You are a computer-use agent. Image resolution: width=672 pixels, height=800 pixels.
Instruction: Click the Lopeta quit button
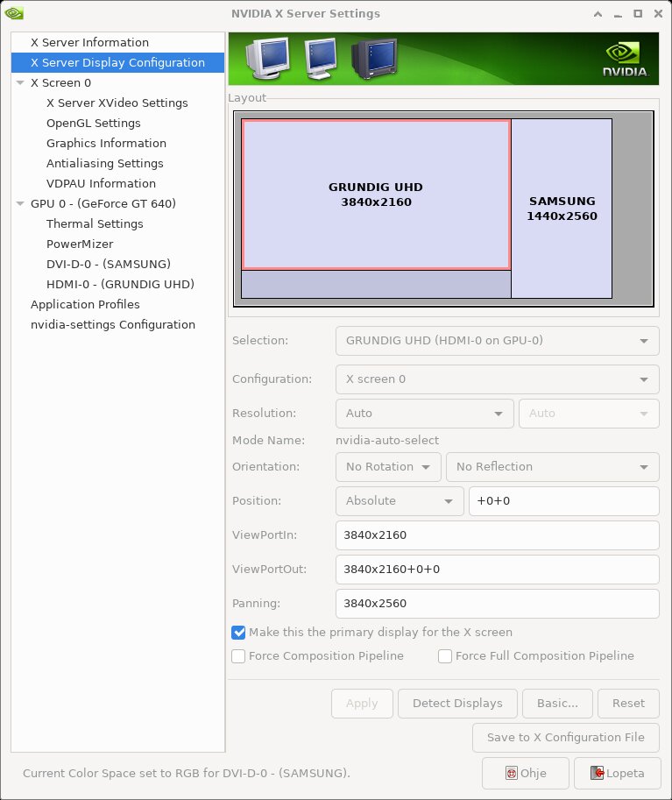point(618,774)
